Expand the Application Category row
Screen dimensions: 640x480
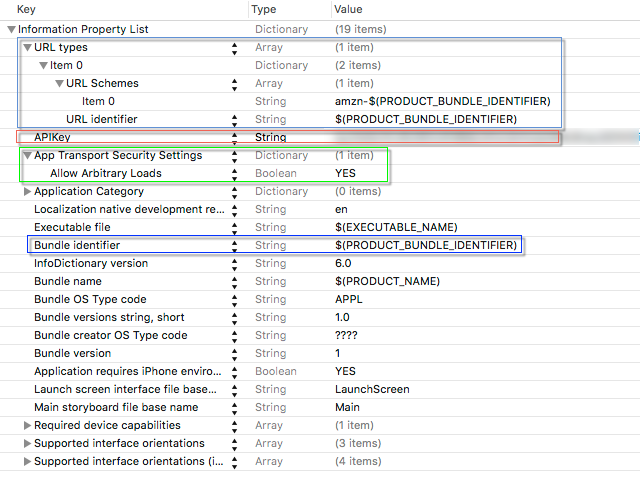pyautogui.click(x=26, y=192)
